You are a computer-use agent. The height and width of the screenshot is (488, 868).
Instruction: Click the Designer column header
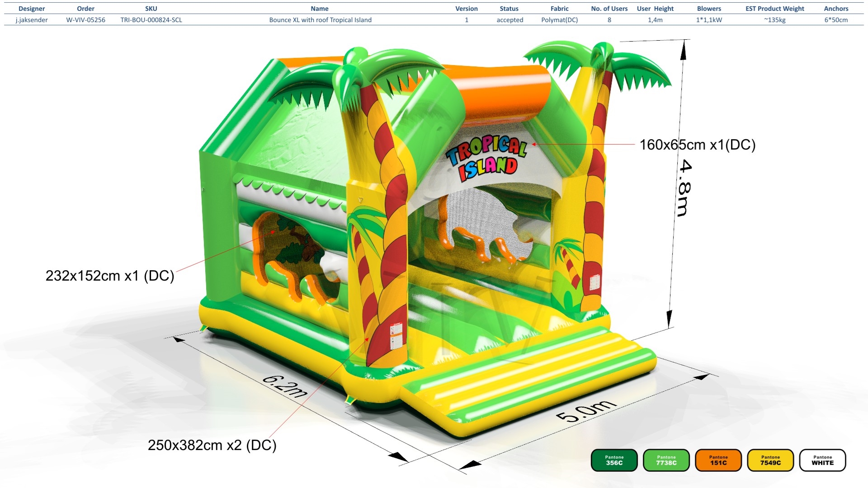click(x=32, y=9)
